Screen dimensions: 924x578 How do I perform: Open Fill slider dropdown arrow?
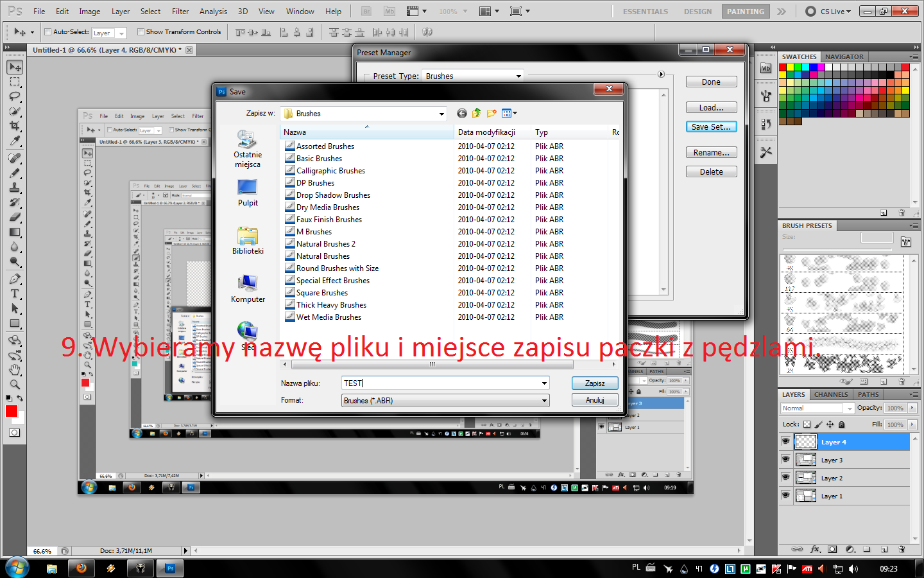912,425
